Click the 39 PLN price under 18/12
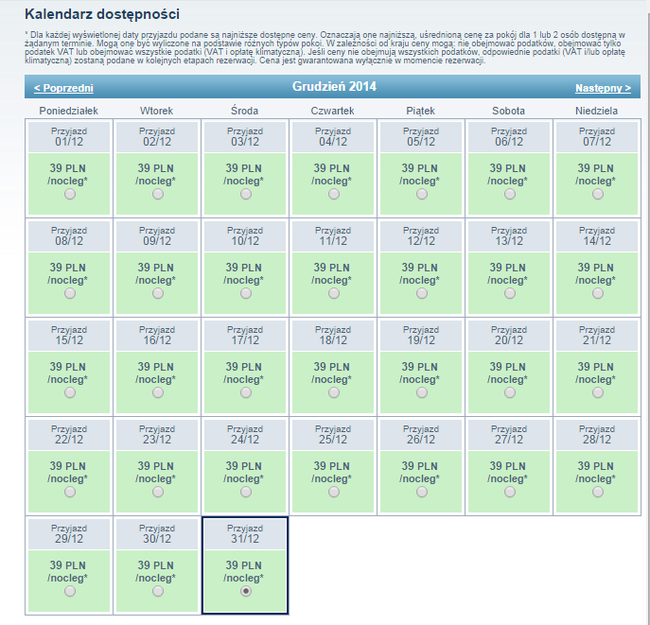Viewport: 650px width, 625px height. click(x=331, y=367)
